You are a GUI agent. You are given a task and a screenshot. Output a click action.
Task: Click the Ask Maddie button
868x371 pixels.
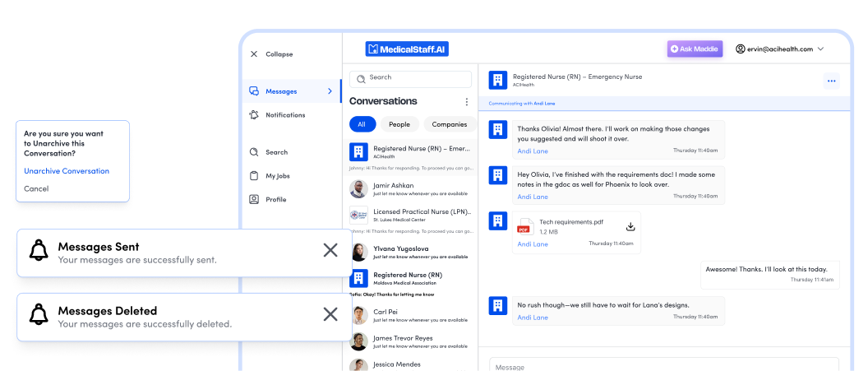point(695,49)
